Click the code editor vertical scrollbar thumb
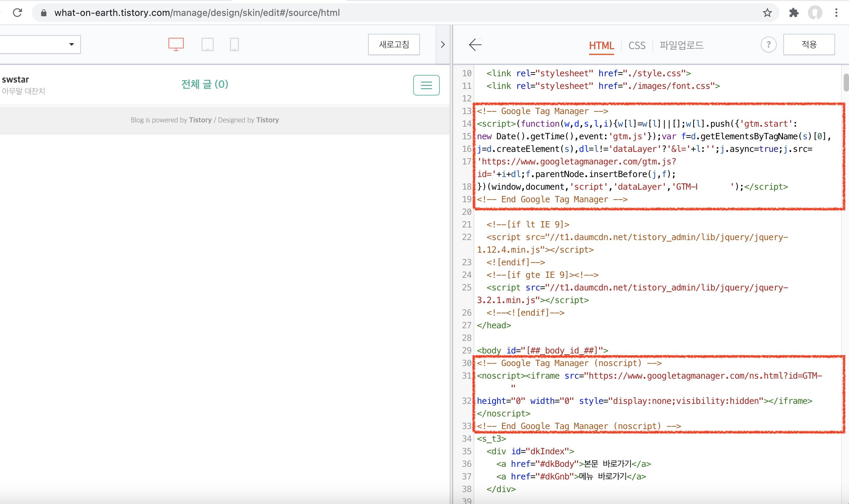849x504 pixels. coord(846,82)
